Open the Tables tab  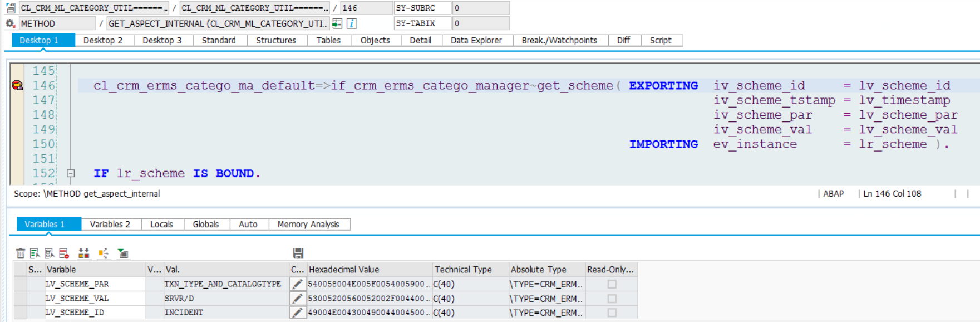tap(328, 40)
